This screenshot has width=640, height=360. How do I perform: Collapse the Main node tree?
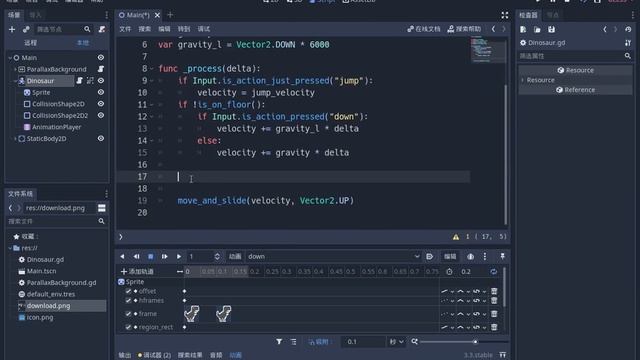tap(10, 58)
